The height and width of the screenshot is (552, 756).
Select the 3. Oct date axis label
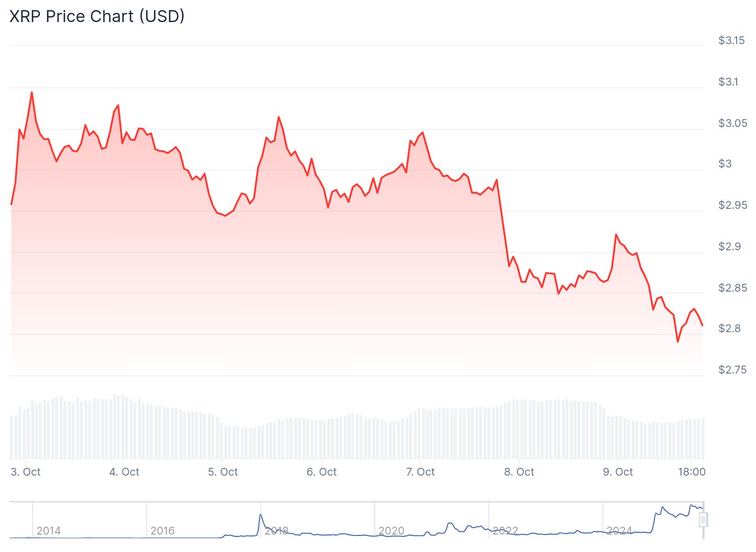click(26, 472)
